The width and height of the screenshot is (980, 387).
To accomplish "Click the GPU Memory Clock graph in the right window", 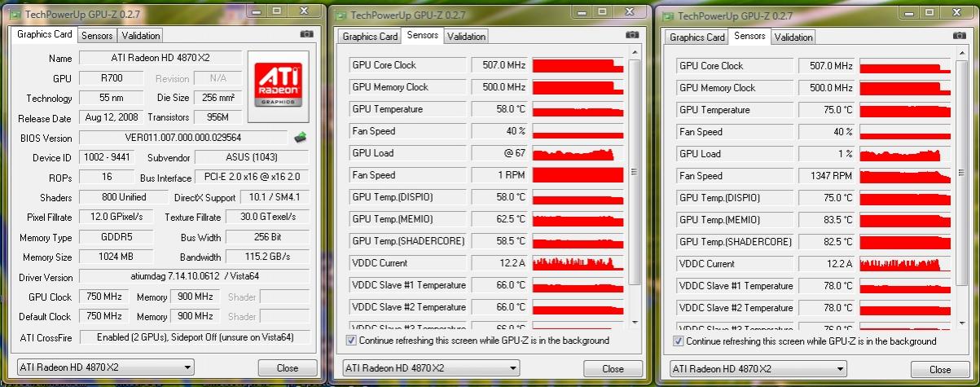I will [x=905, y=88].
